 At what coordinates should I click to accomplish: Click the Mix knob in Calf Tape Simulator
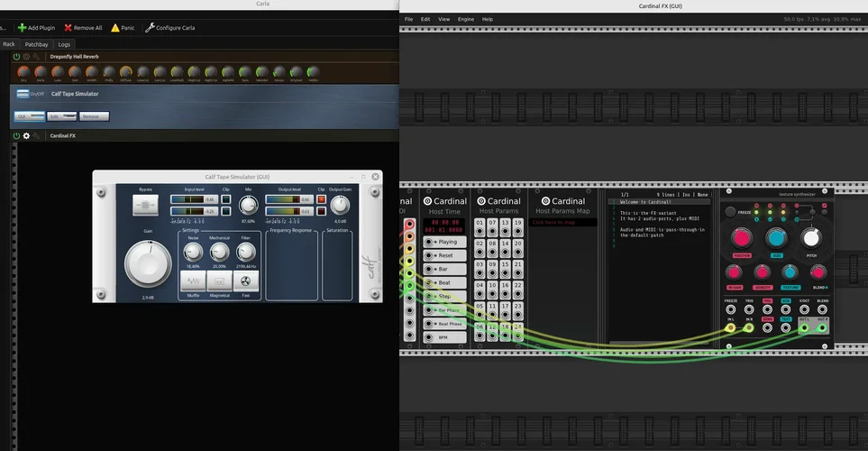pyautogui.click(x=248, y=206)
